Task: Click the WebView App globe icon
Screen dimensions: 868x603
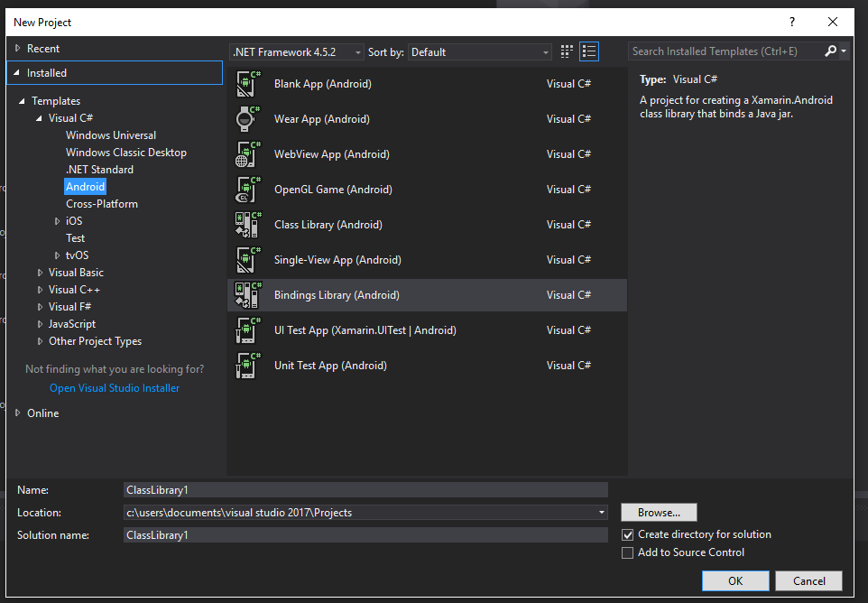Action: pyautogui.click(x=247, y=154)
